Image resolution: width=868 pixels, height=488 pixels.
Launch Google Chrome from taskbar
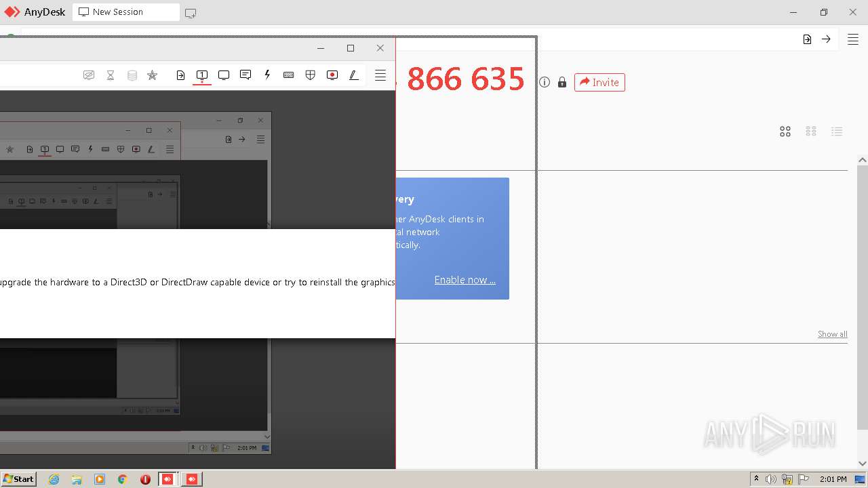(123, 479)
